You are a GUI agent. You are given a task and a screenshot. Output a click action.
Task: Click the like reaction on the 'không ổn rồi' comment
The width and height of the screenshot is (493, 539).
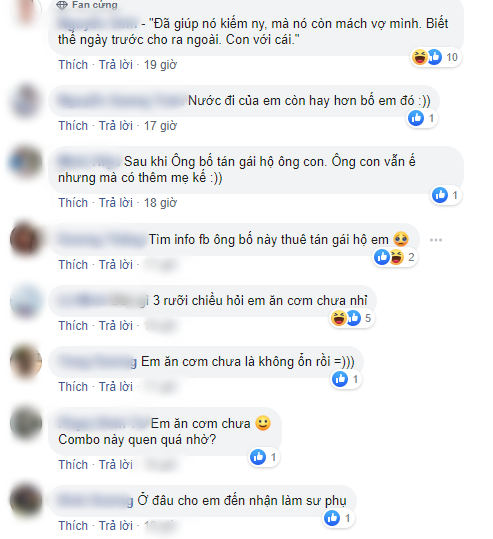coord(340,379)
